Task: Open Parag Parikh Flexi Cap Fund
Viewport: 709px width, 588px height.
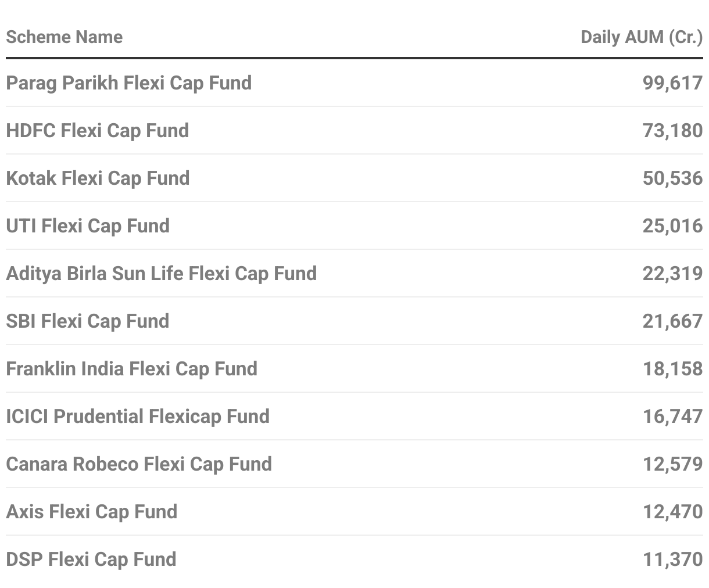Action: coord(128,83)
